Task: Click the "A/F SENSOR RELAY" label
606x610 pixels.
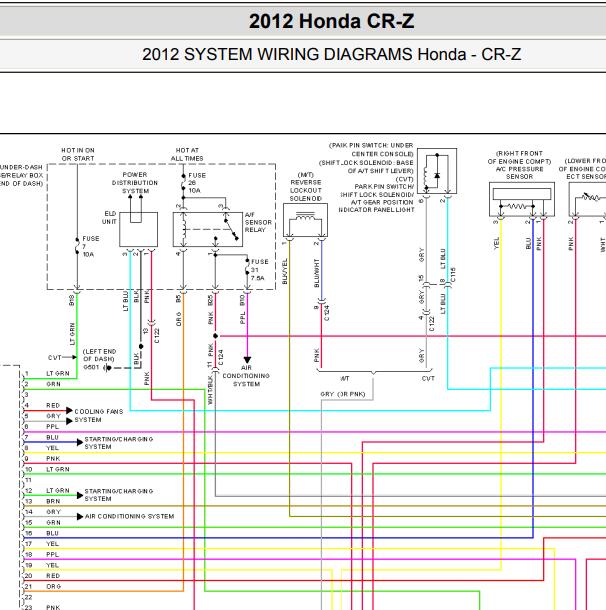Action: 258,222
